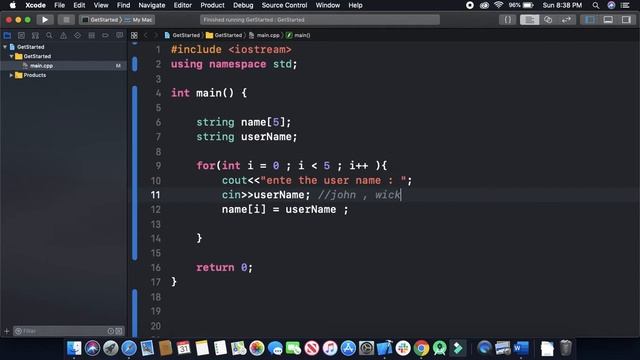The image size is (640, 360).
Task: Click the 'string userName;' line of code
Action: coord(247,137)
